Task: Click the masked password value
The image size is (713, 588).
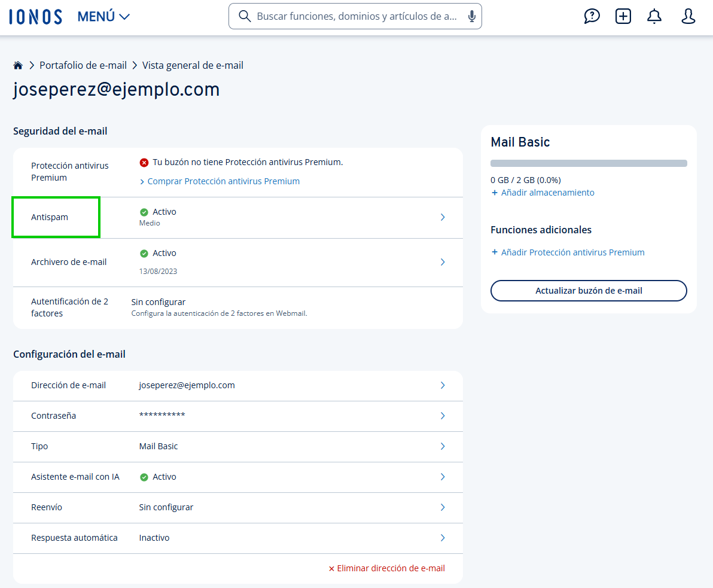Action: click(162, 415)
